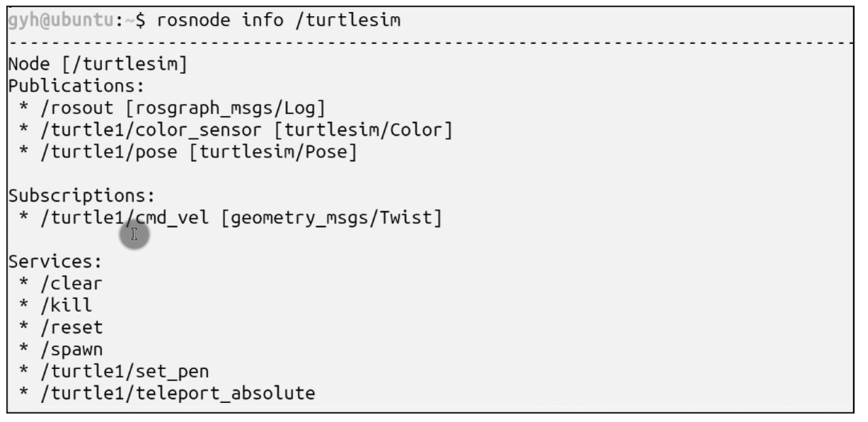
Task: Select the [geometry_msgs/Twist] message type
Action: [331, 218]
